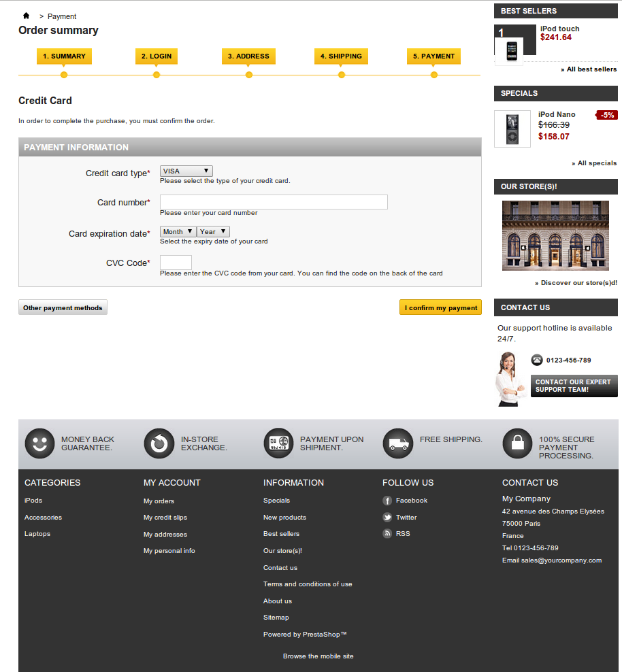Image resolution: width=622 pixels, height=672 pixels.
Task: Expand the expiration Month dropdown
Action: pos(178,232)
